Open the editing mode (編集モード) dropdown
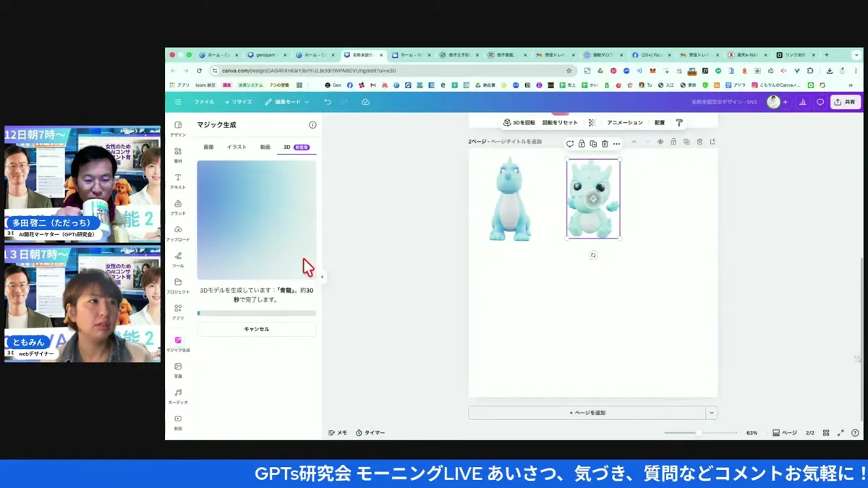Screen dimensions: 868x488 tap(286, 102)
